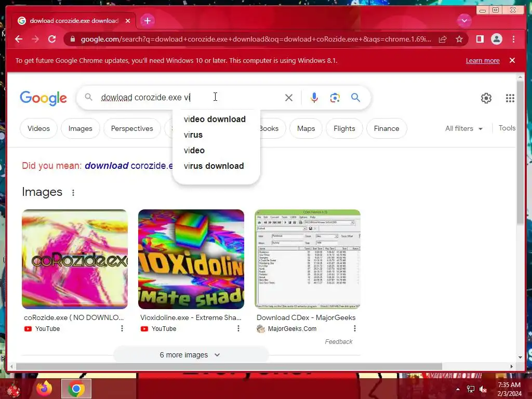Open more options for Vioxidoline.exe result

tap(238, 328)
